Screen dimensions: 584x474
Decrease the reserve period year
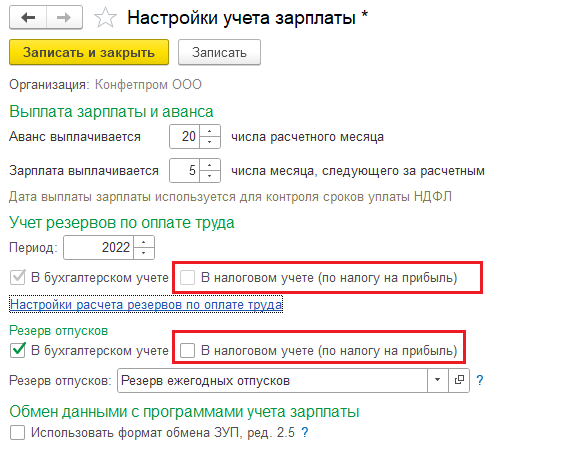pyautogui.click(x=144, y=252)
